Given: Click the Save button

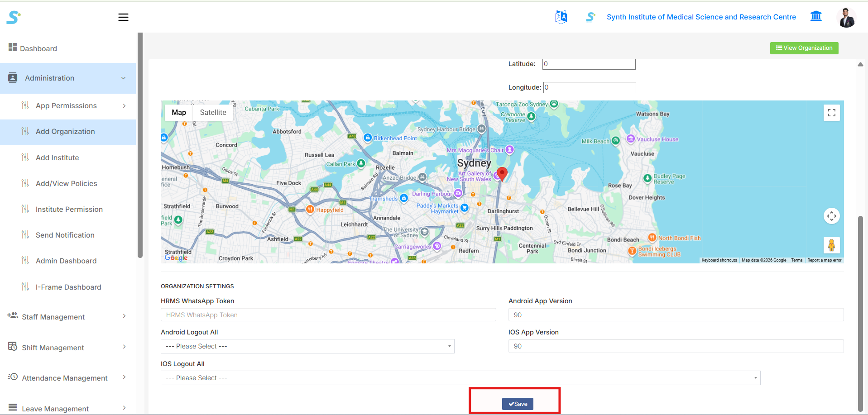Looking at the screenshot, I should coord(518,404).
